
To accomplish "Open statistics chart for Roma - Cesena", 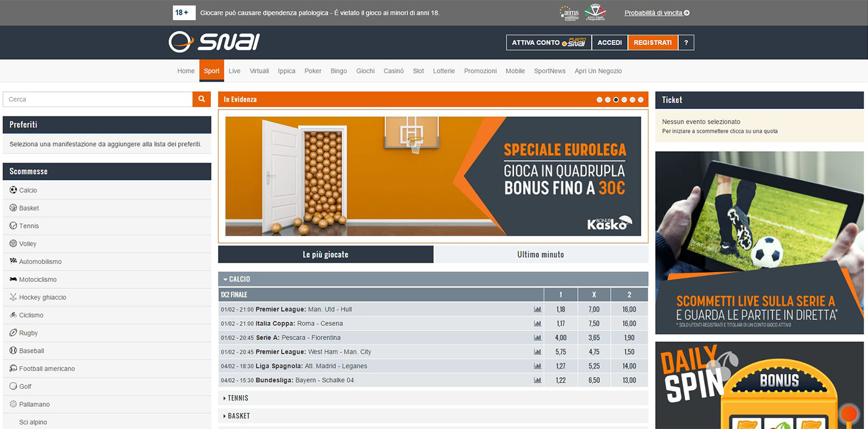I will [538, 324].
